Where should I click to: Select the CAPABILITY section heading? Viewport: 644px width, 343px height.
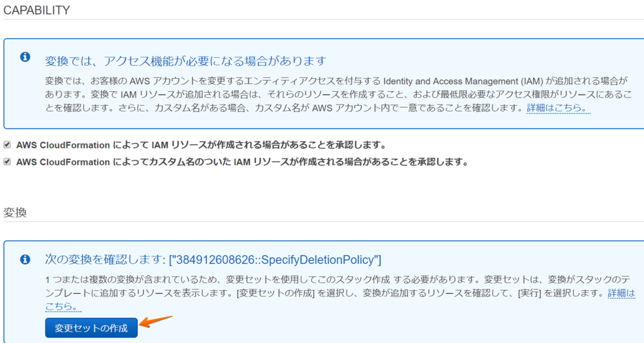click(36, 10)
